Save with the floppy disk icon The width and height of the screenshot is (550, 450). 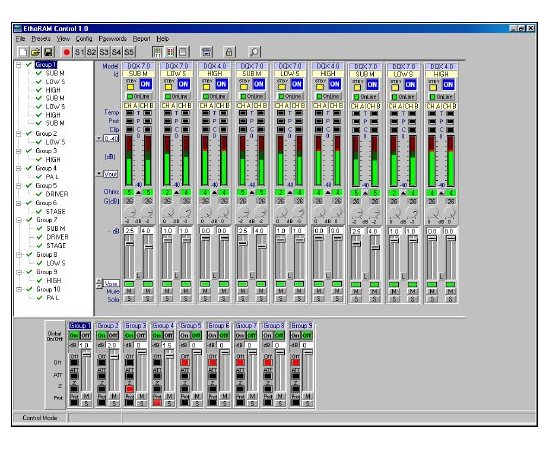[x=48, y=52]
